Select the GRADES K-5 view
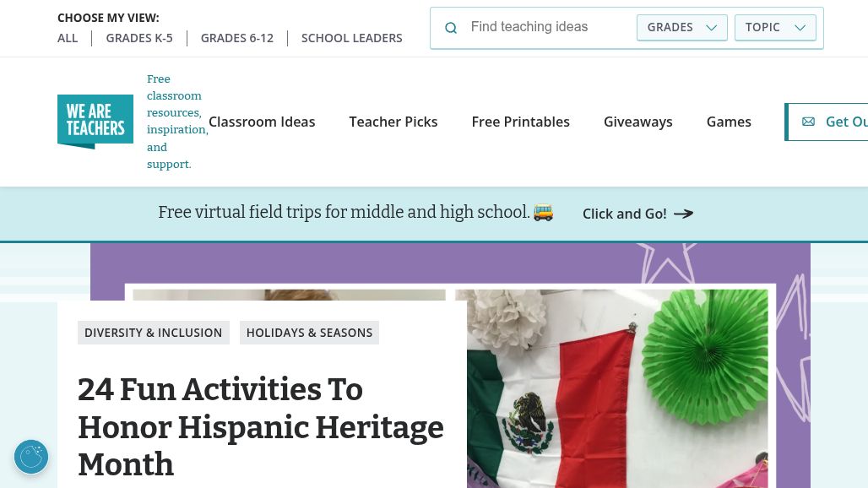The image size is (868, 488). (139, 38)
